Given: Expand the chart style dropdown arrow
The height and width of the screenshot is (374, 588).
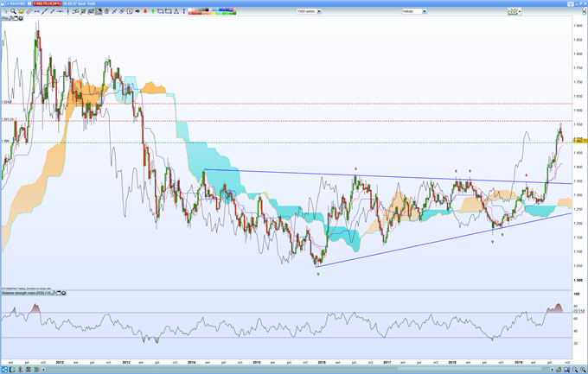Looking at the screenshot, I should [520, 11].
